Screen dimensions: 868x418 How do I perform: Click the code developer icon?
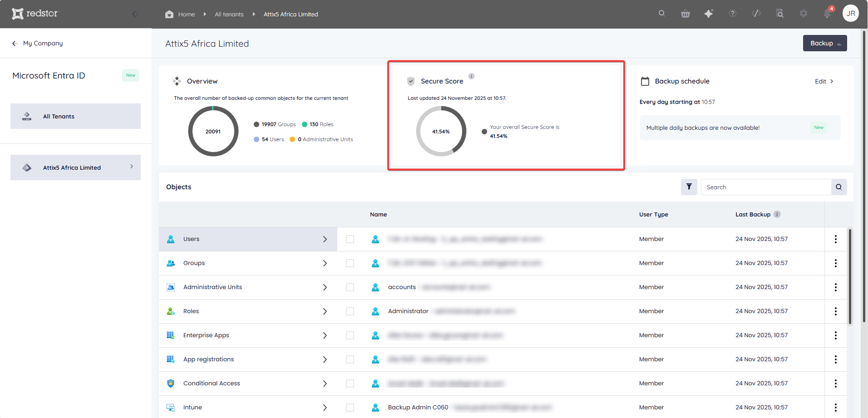click(756, 14)
